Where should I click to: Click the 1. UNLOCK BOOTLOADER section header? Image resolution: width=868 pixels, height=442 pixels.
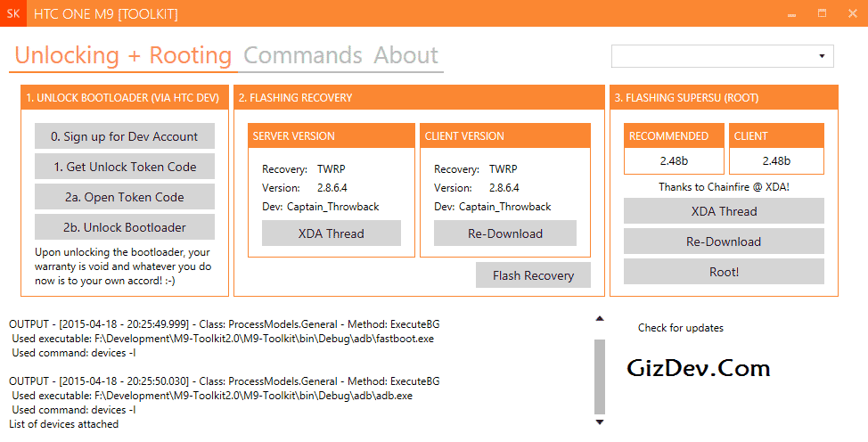coord(125,97)
